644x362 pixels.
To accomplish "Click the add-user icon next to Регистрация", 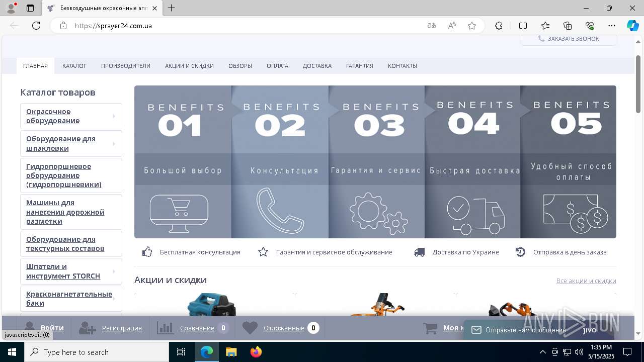I will coord(88,328).
